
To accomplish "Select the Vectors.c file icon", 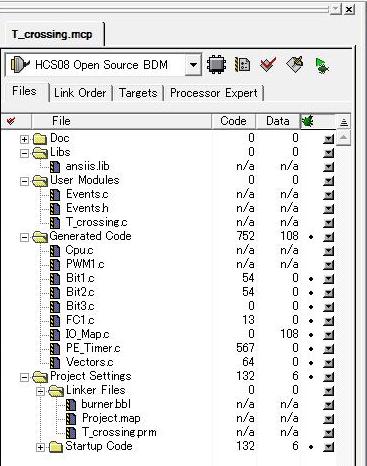I will tap(55, 363).
